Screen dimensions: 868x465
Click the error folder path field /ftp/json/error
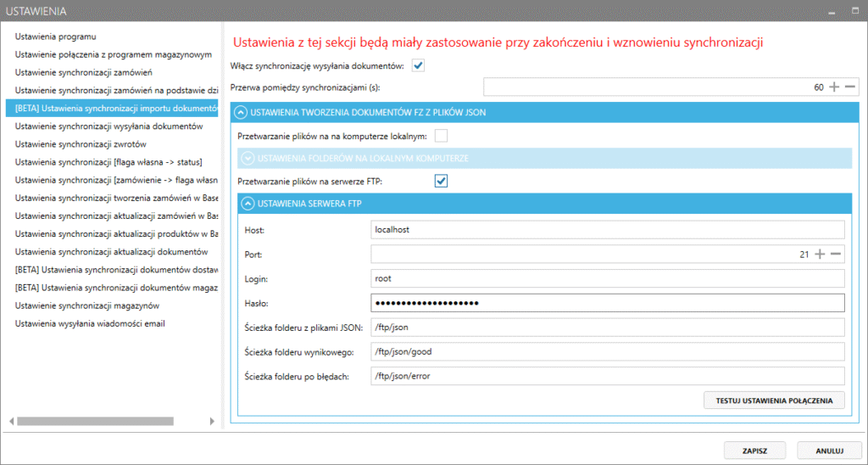click(608, 376)
